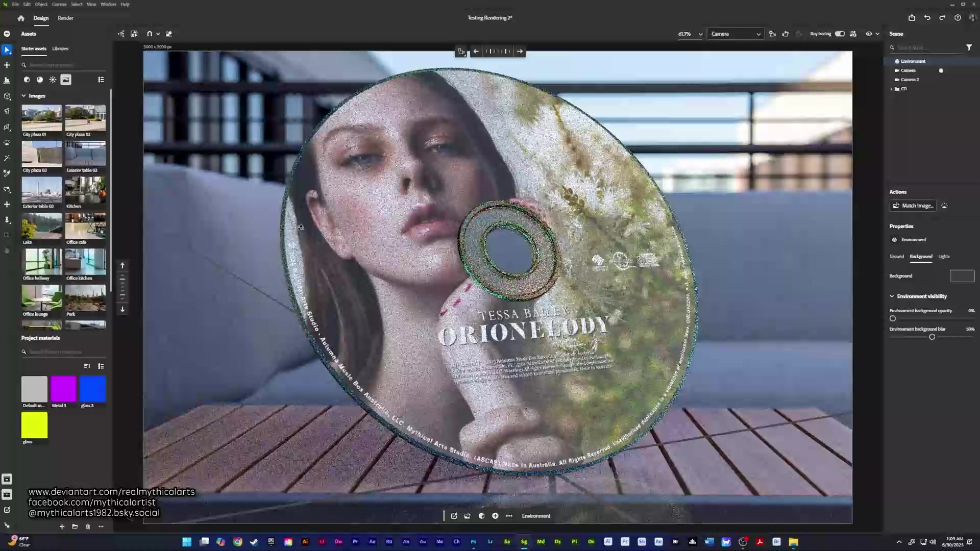Image resolution: width=980 pixels, height=551 pixels.
Task: Open the more options dots in viewport action bar
Action: click(x=509, y=516)
